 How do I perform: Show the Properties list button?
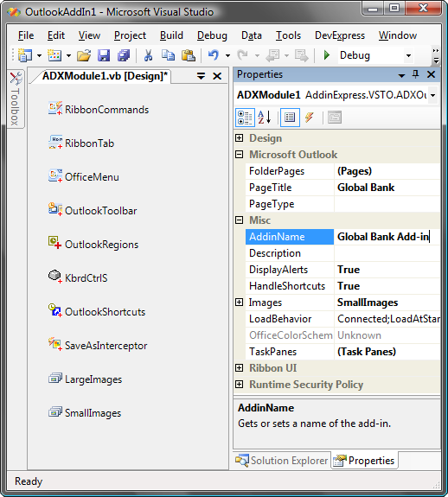click(290, 118)
